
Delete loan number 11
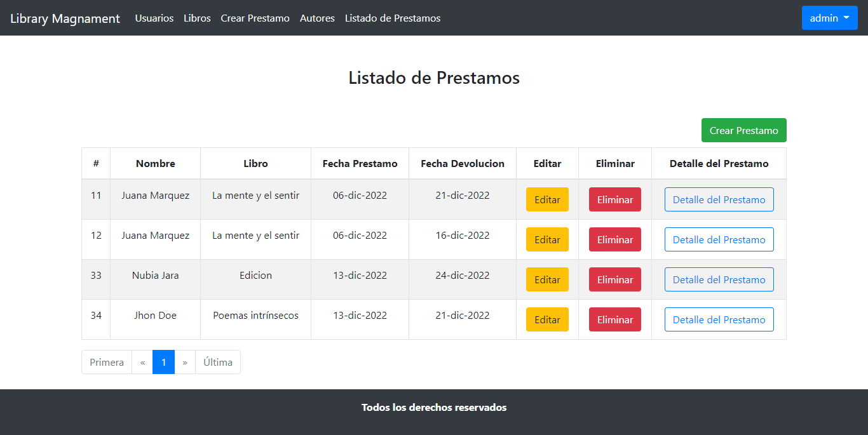coord(615,199)
